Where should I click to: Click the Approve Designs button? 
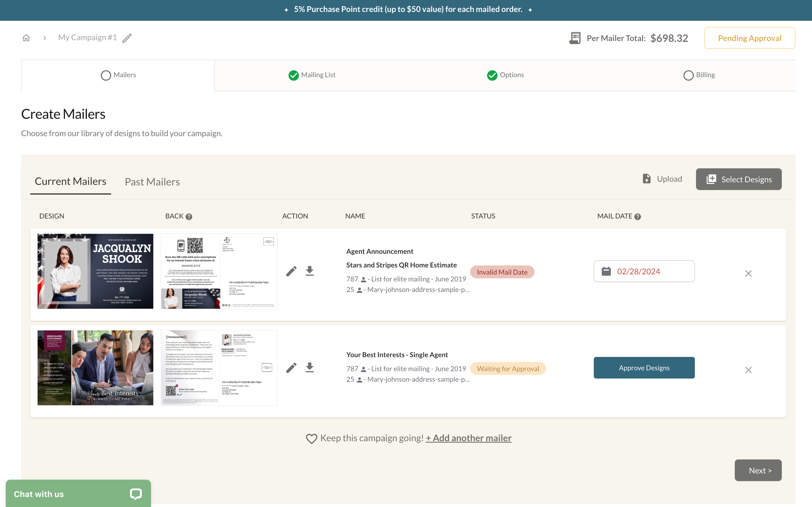644,368
